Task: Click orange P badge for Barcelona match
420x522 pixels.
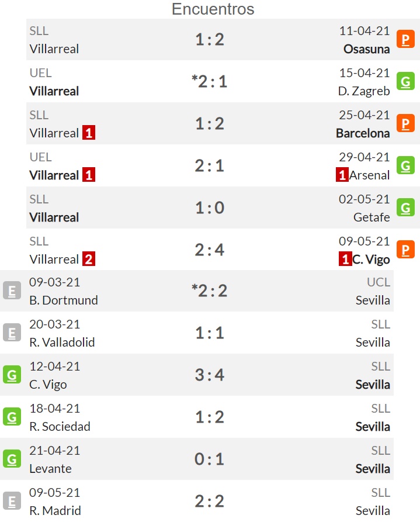Action: [x=405, y=123]
